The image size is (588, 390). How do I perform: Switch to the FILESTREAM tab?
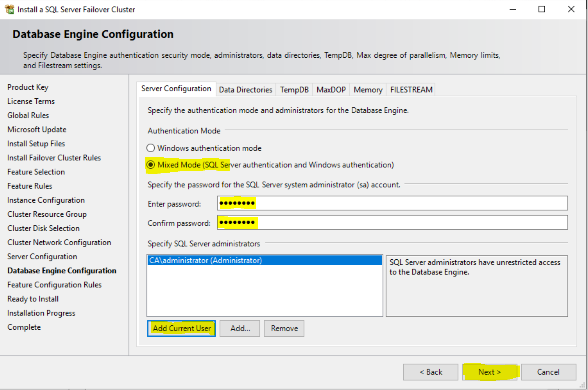coord(411,90)
